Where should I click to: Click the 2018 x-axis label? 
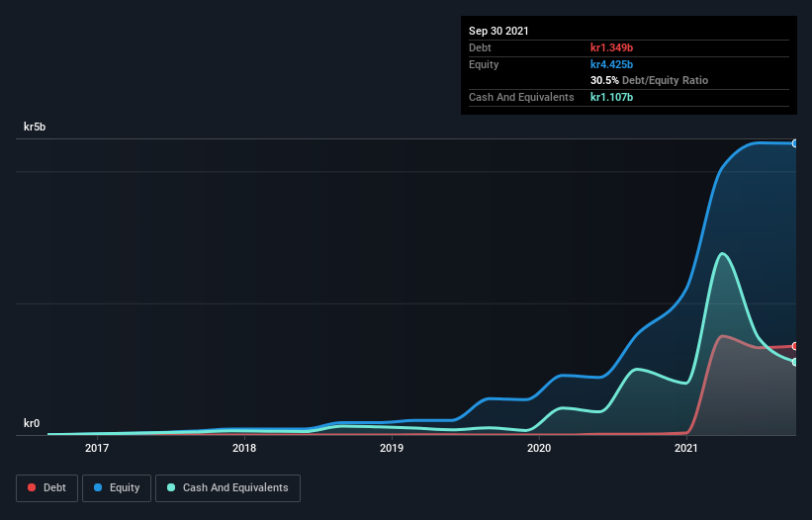coord(244,448)
